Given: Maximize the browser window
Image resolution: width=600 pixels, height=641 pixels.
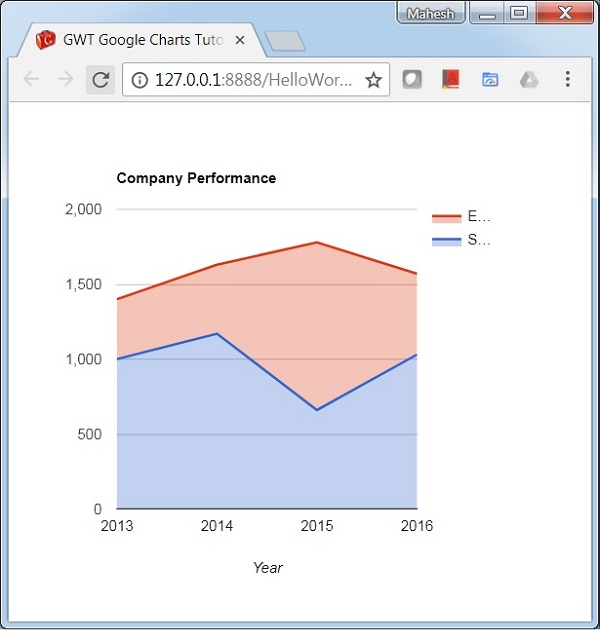Looking at the screenshot, I should (518, 13).
